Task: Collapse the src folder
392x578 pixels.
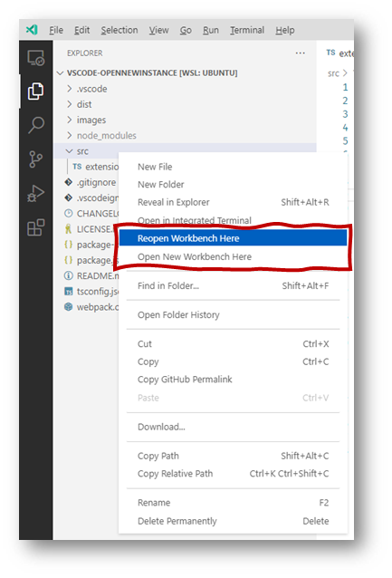Action: click(78, 151)
